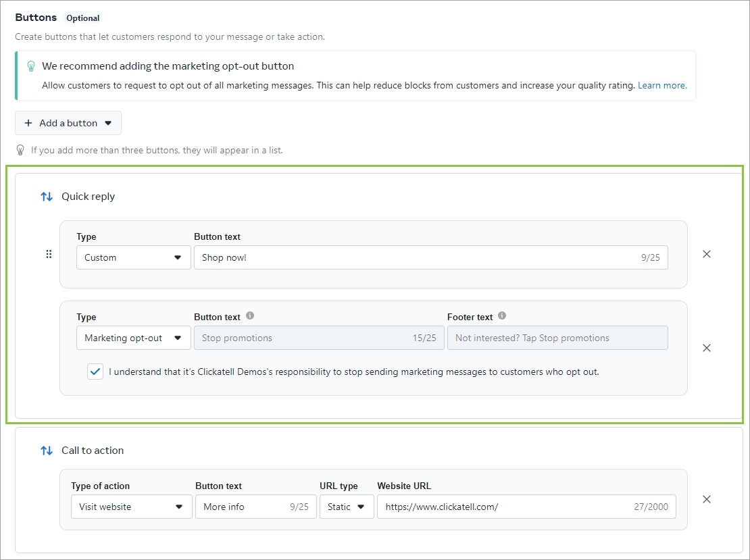750x560 pixels.
Task: Remove the Marketing opt-out button row
Action: coord(707,348)
